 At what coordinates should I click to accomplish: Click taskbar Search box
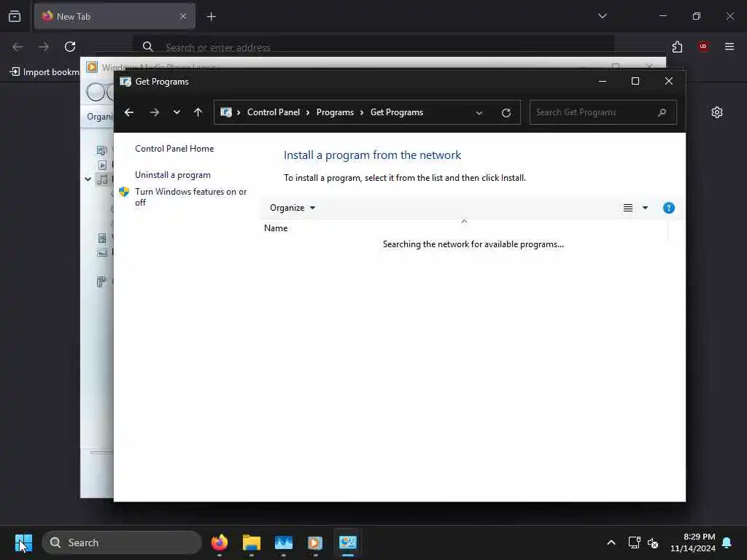click(122, 542)
